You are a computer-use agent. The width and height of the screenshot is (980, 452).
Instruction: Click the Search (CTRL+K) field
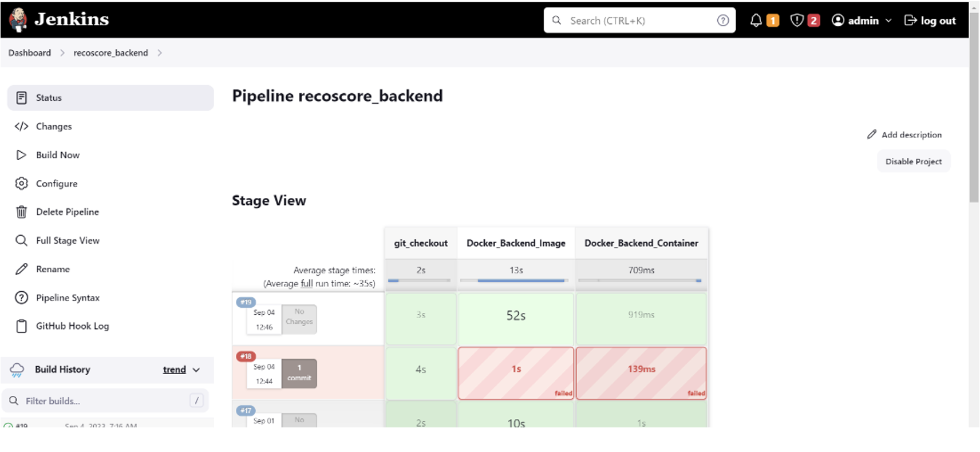[639, 21]
